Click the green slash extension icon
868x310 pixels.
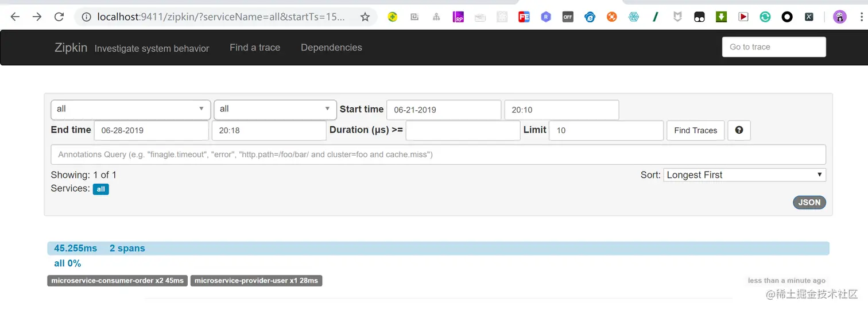tap(655, 17)
